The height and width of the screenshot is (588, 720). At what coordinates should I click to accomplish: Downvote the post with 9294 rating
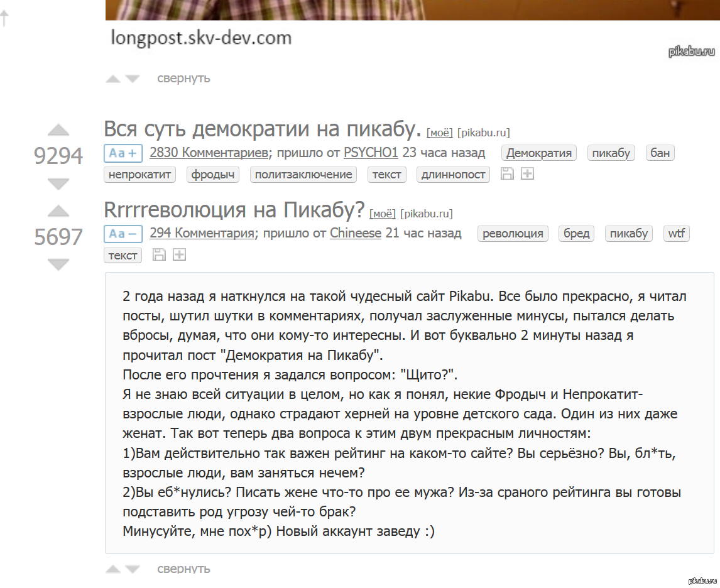(58, 184)
